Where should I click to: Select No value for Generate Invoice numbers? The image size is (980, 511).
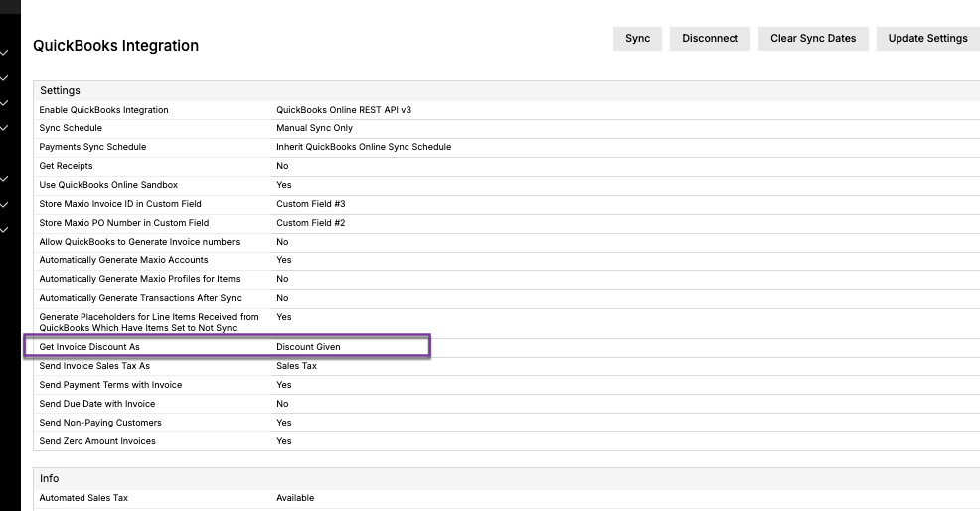click(282, 242)
